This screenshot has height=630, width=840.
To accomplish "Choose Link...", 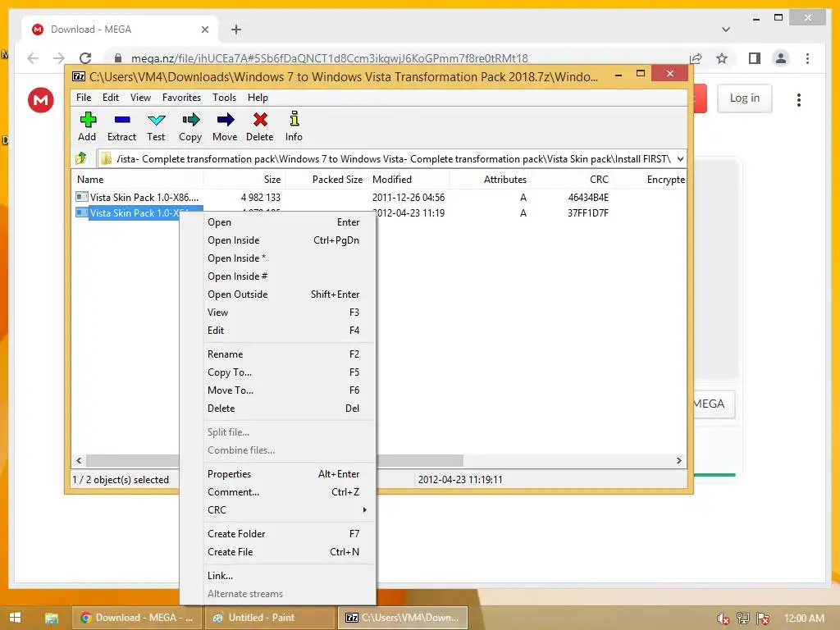I will coord(285,576).
